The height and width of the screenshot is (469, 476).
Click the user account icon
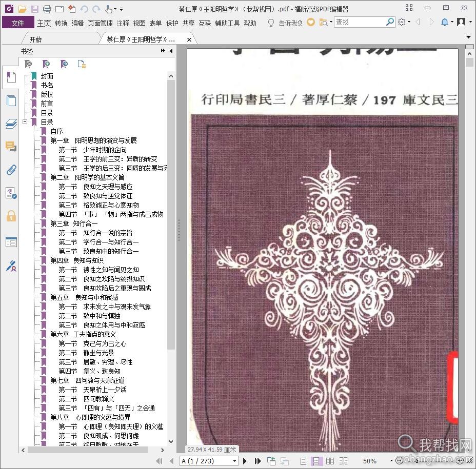461,22
